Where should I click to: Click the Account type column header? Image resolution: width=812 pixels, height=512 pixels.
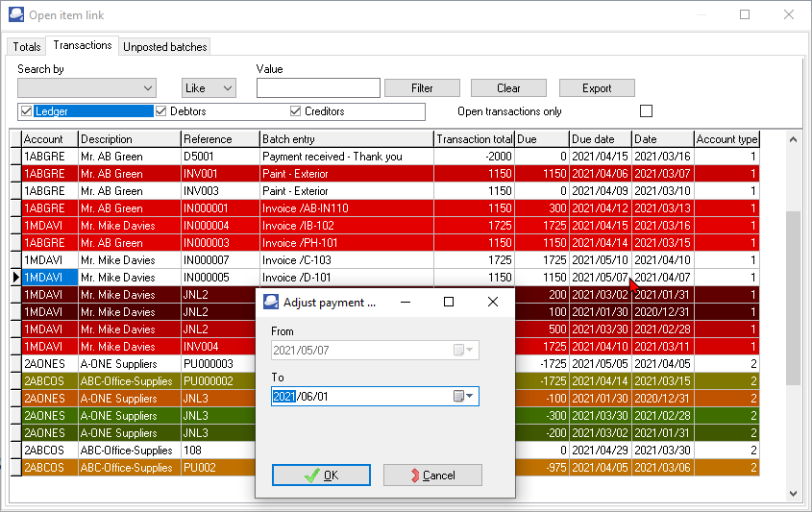coord(726,139)
